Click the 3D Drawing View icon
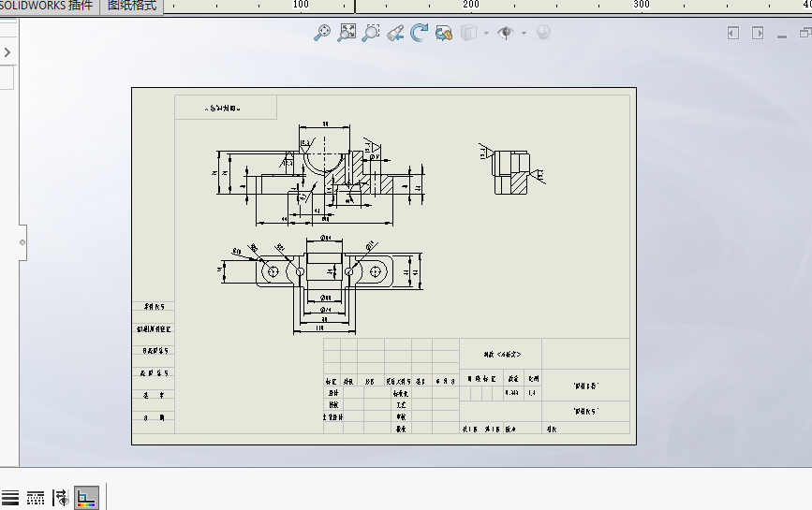The height and width of the screenshot is (510, 812). [444, 33]
